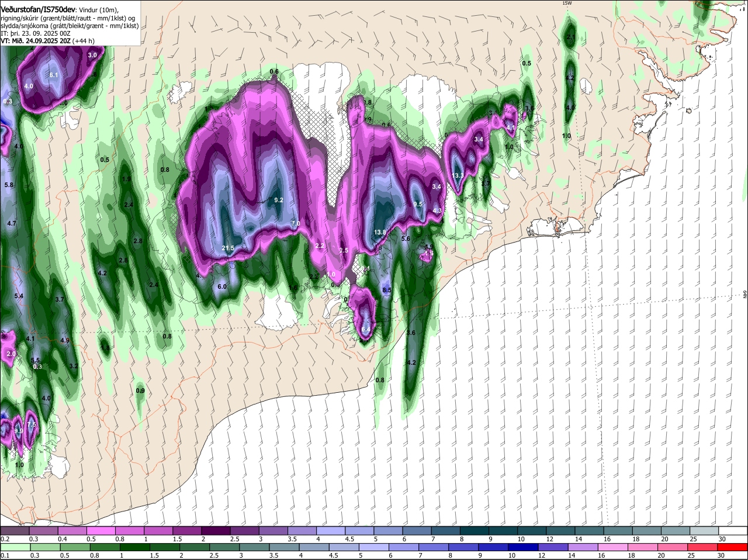Click the Veðurstofan/IS750dev title text

click(39, 10)
